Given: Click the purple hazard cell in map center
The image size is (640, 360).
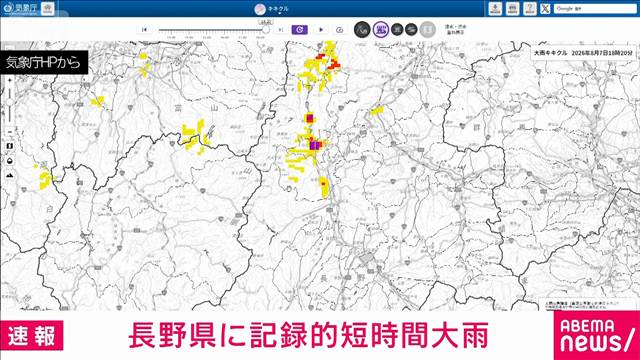Looking at the screenshot, I should click(x=314, y=145).
